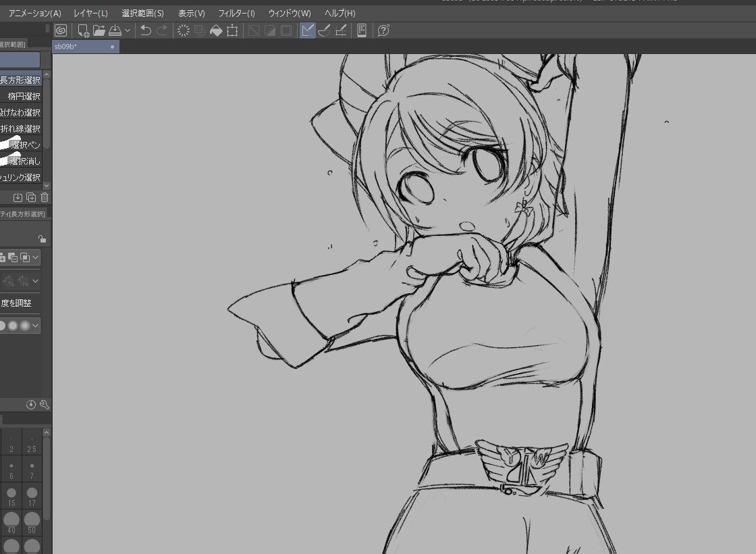
Task: Select brush size 50 preset
Action: click(x=32, y=523)
